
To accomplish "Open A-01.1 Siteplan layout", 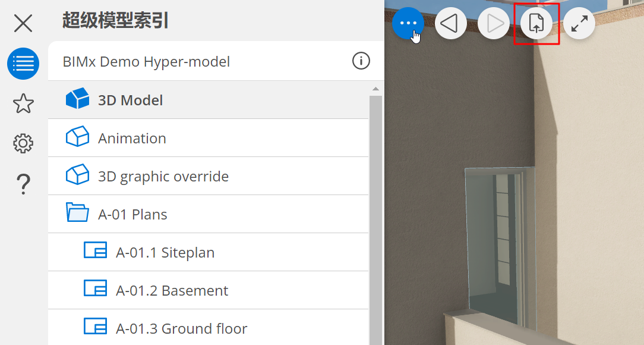I will coord(209,252).
